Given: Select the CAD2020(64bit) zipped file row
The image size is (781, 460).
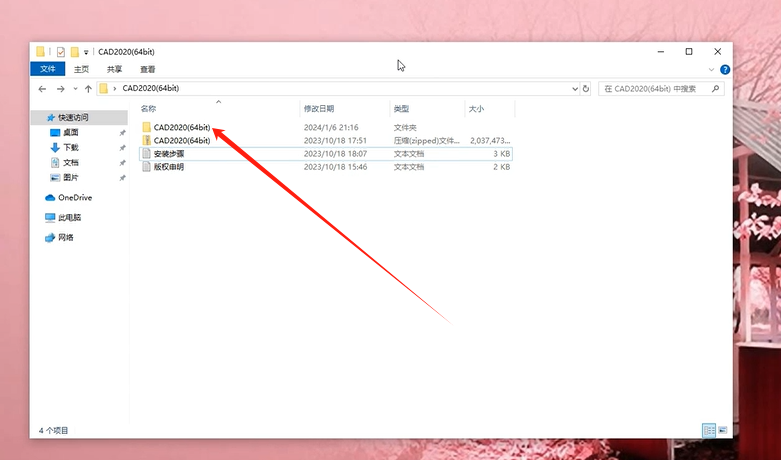Looking at the screenshot, I should pyautogui.click(x=326, y=140).
